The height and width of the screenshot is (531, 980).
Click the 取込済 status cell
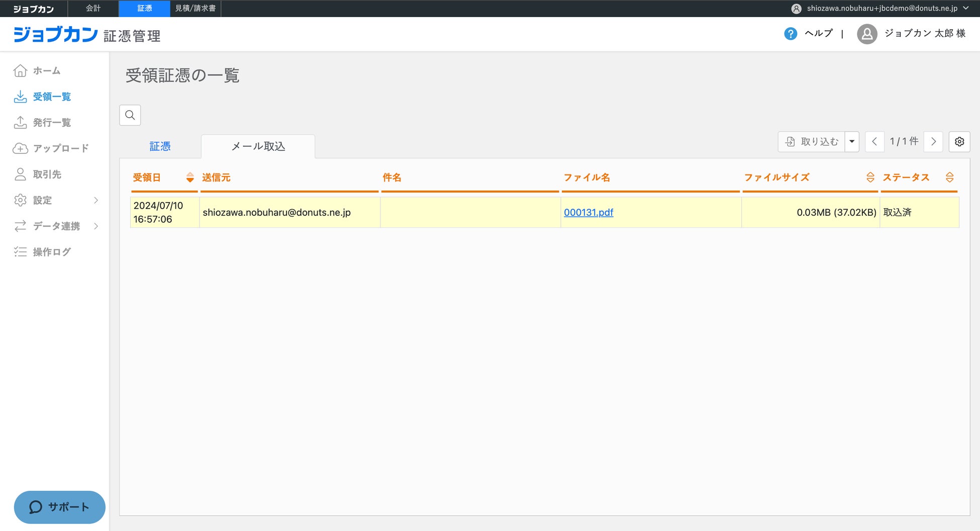pyautogui.click(x=919, y=212)
